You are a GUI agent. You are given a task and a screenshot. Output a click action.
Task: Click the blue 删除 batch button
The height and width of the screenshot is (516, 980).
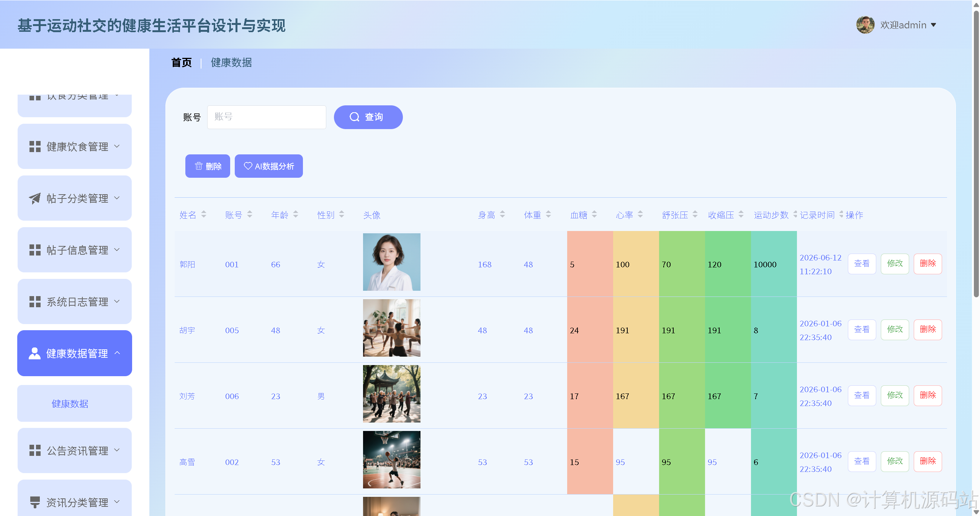[x=208, y=166]
